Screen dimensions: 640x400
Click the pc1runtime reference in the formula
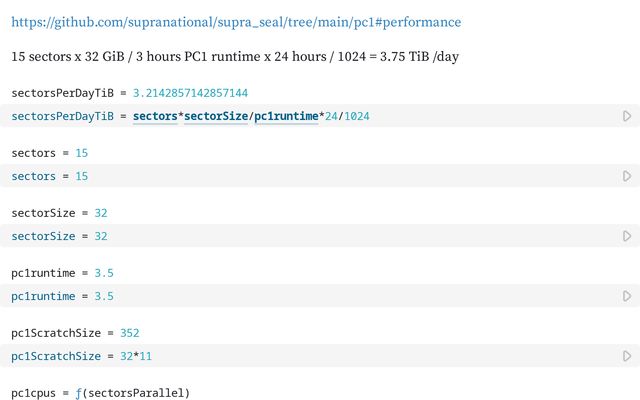point(285,116)
